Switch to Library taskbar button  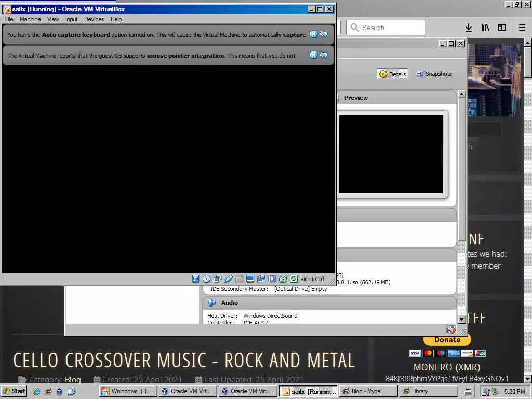pos(428,391)
